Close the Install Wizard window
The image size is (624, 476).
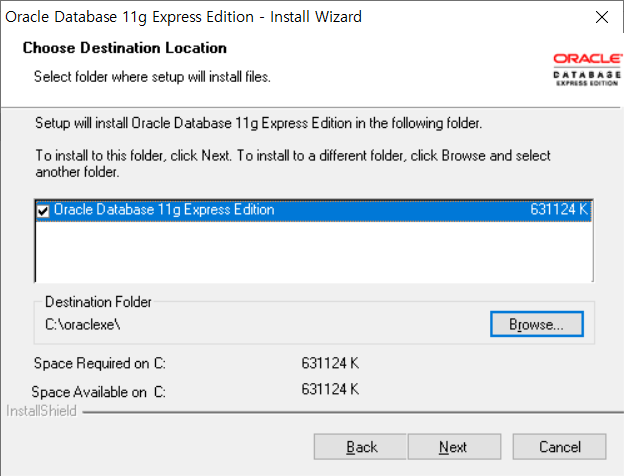coord(602,17)
